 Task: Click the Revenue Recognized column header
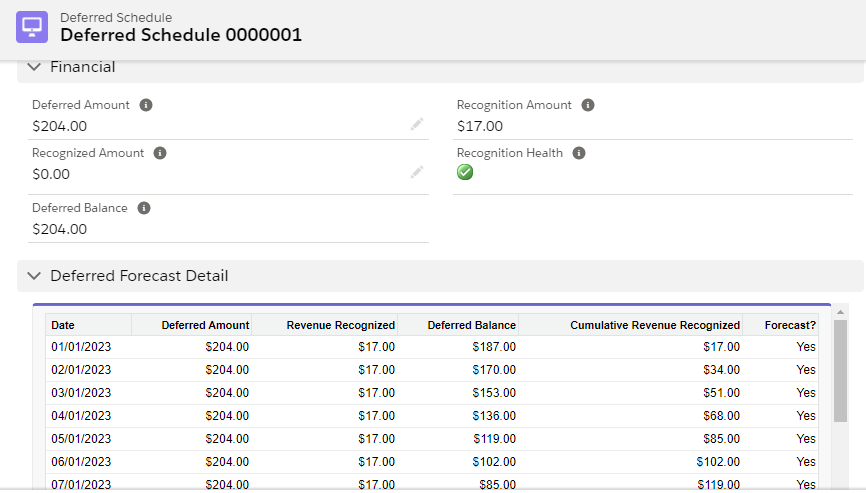(x=340, y=325)
